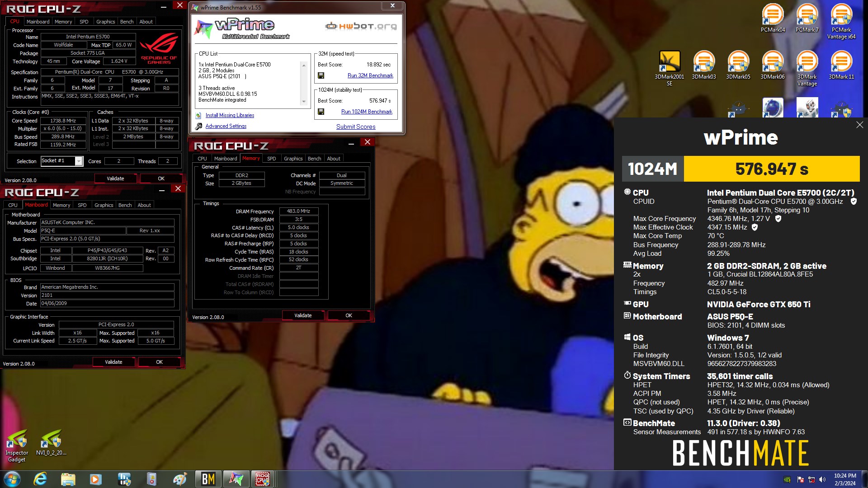
Task: Open the 3DMark03 desktop shortcut
Action: click(704, 65)
